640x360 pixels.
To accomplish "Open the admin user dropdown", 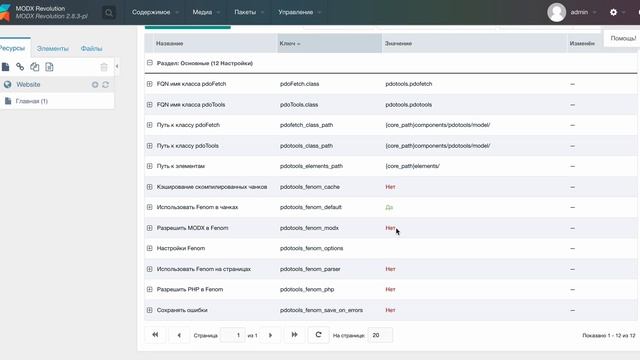I will [x=583, y=12].
